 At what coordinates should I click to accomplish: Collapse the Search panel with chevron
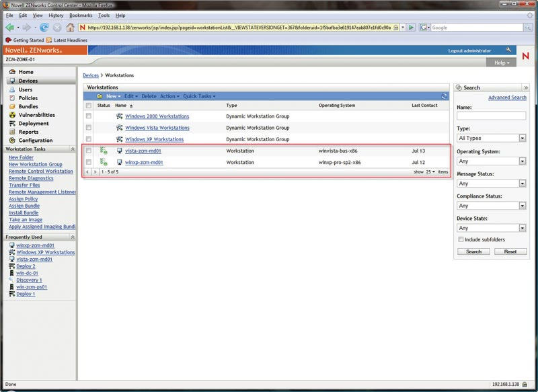(x=526, y=88)
